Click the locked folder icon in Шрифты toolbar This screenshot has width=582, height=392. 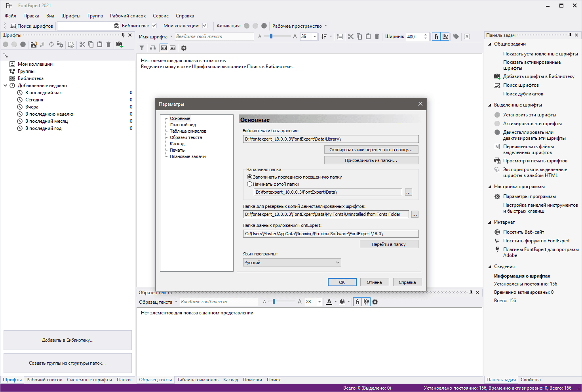34,44
